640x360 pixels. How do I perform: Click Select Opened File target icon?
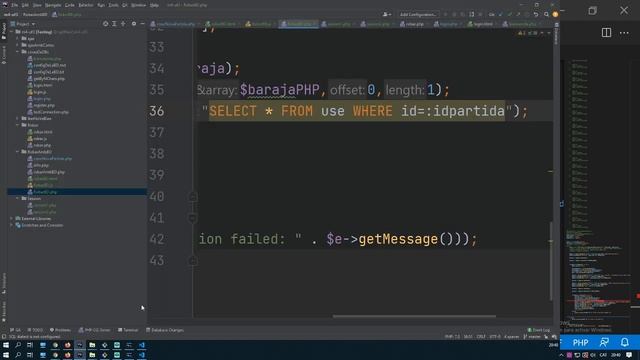point(105,24)
